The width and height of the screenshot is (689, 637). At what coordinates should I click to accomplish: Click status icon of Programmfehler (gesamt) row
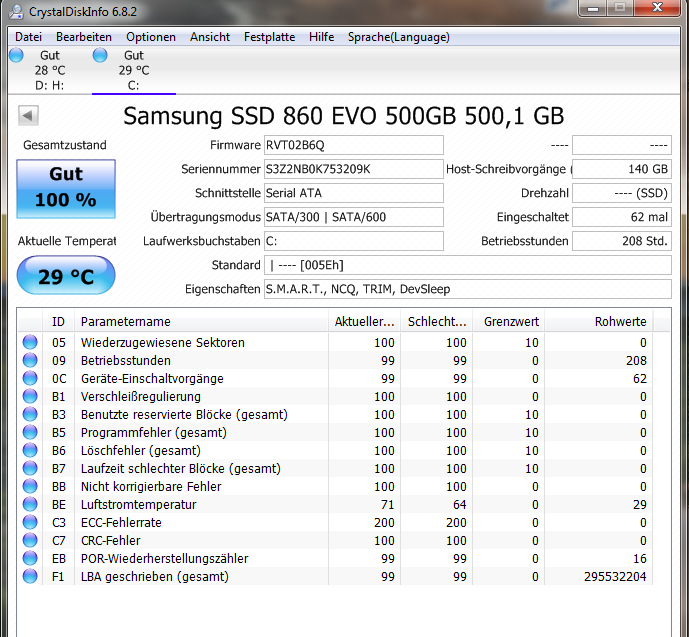(30, 432)
